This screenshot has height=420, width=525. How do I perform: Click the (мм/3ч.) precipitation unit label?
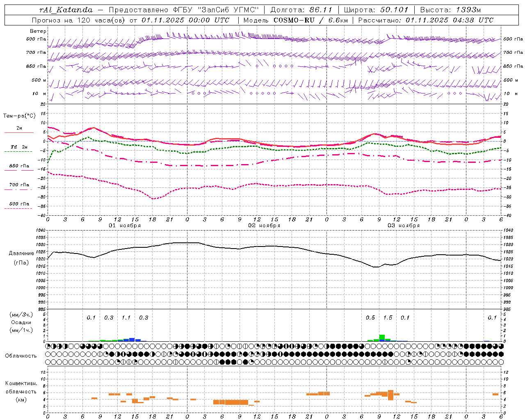click(x=21, y=315)
